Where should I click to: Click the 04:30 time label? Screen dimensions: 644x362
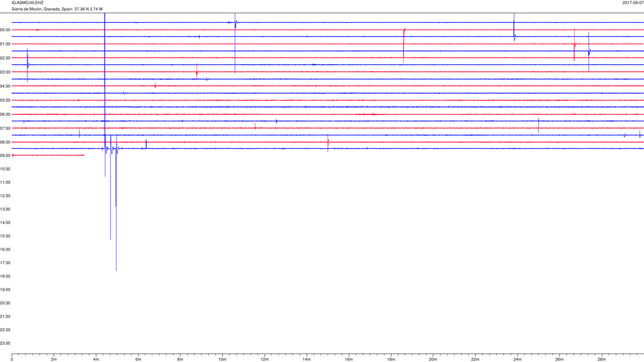[5, 86]
